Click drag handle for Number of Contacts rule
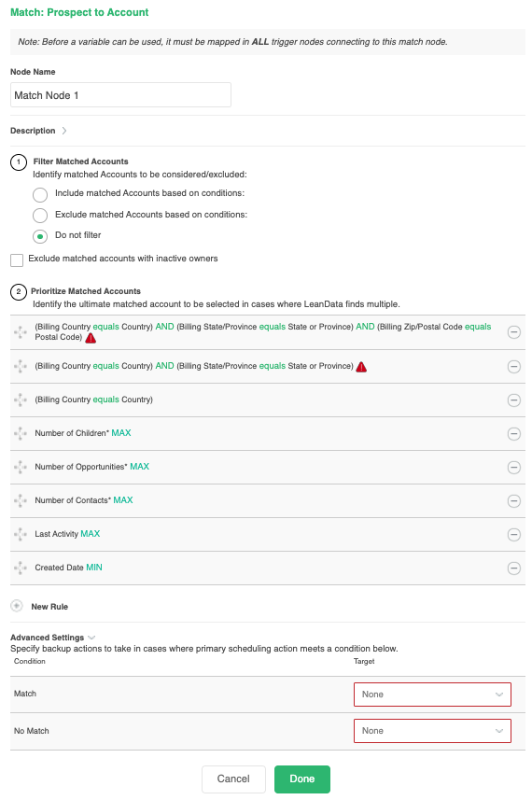The height and width of the screenshot is (800, 532). (x=21, y=500)
